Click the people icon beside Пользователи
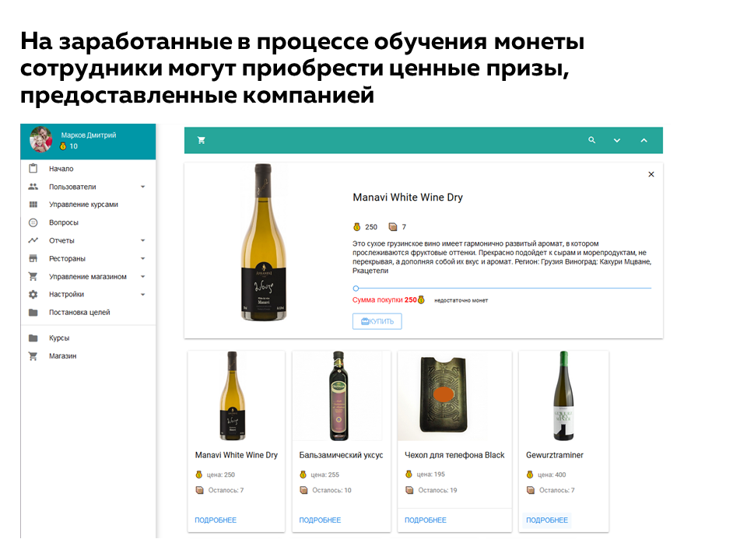This screenshot has width=747, height=560. [33, 187]
